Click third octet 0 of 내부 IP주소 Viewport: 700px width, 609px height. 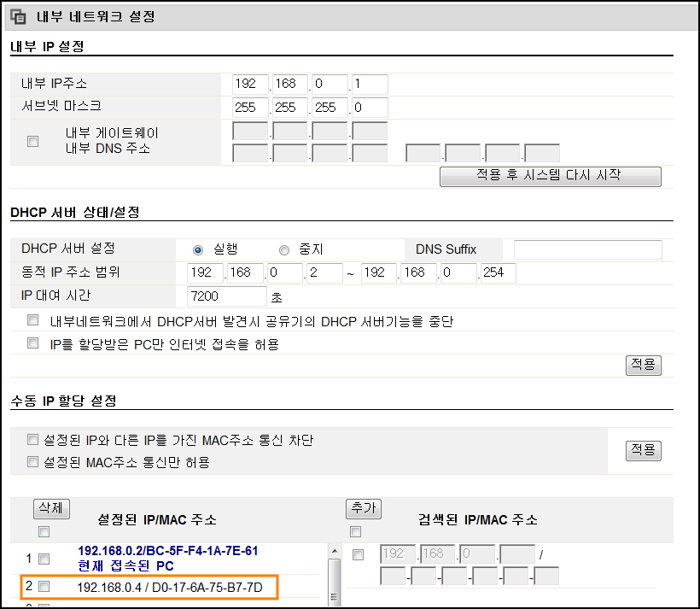pyautogui.click(x=330, y=85)
